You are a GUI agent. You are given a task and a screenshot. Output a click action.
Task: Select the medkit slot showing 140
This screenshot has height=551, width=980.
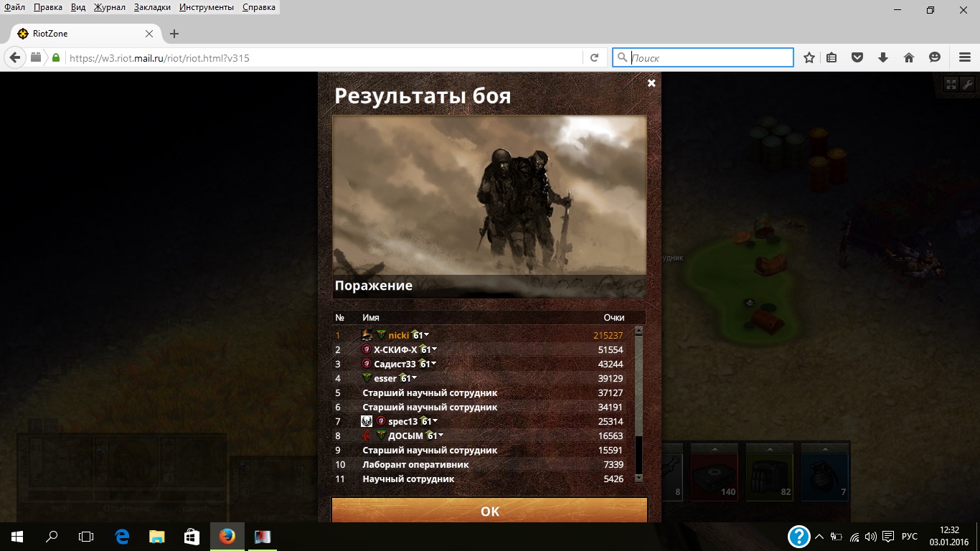(714, 477)
